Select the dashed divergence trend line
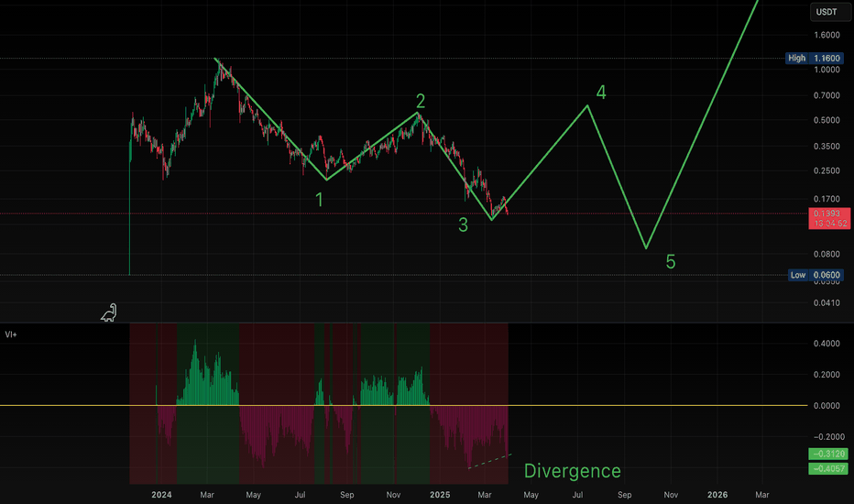This screenshot has width=854, height=504. click(x=489, y=461)
